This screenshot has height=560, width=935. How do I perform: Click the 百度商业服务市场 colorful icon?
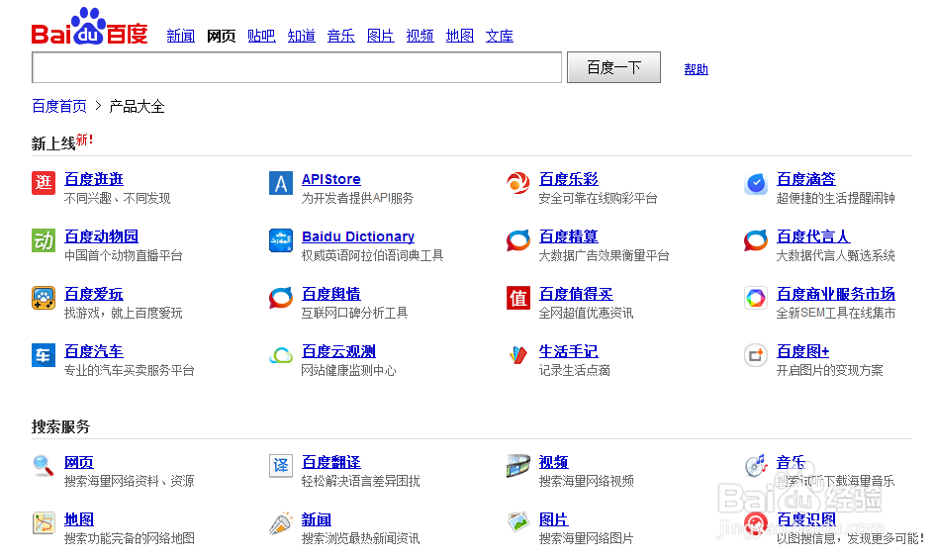tap(756, 298)
